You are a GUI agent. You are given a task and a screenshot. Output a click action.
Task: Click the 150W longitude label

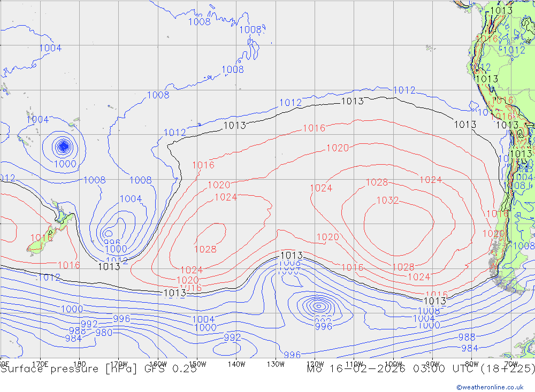[197, 364]
